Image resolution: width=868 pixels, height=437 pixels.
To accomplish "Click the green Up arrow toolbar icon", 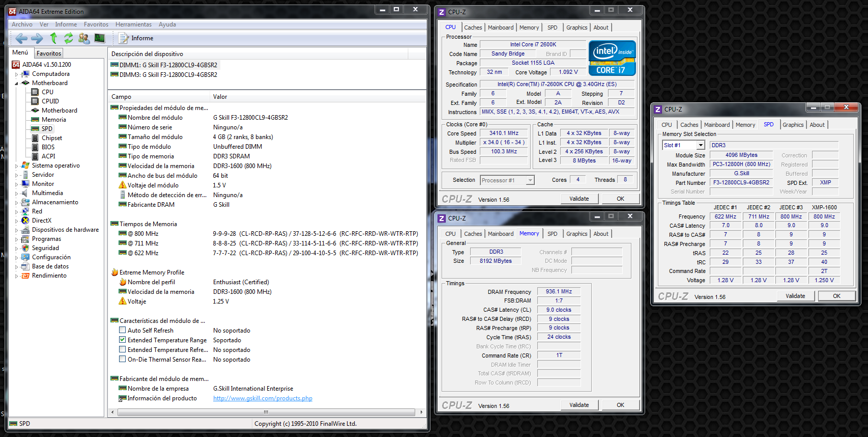I will (x=53, y=38).
